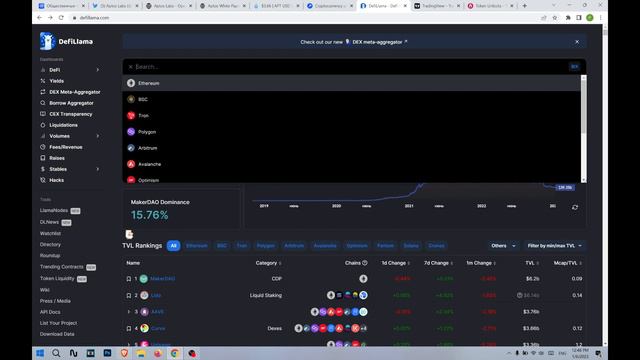Image resolution: width=640 pixels, height=360 pixels.
Task: Open the Others chains dropdown
Action: 503,246
